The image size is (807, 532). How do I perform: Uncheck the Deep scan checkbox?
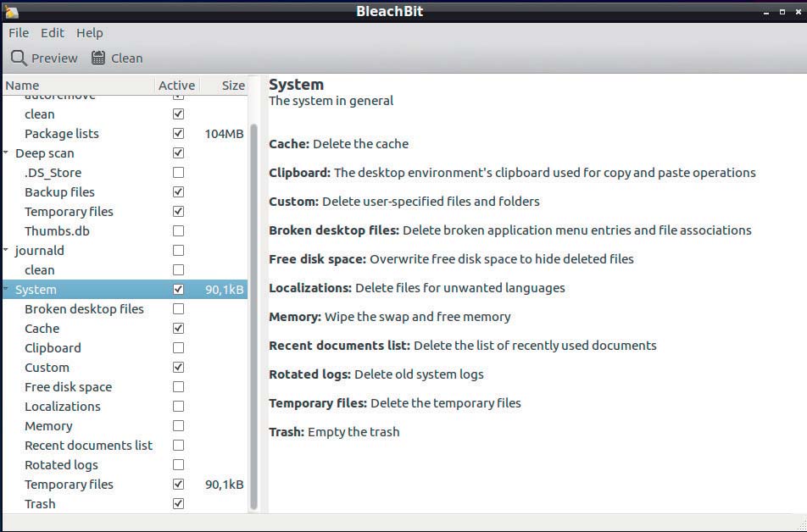(178, 152)
